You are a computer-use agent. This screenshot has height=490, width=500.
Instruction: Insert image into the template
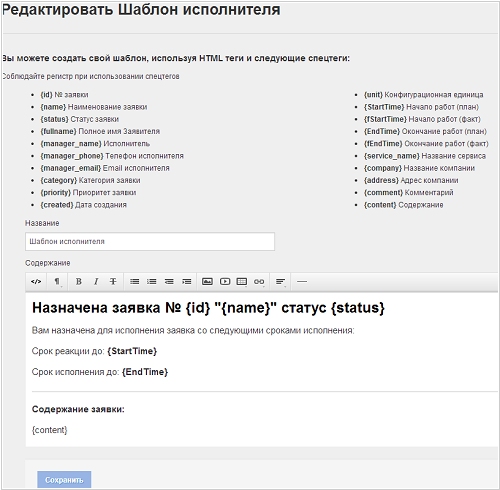207,282
